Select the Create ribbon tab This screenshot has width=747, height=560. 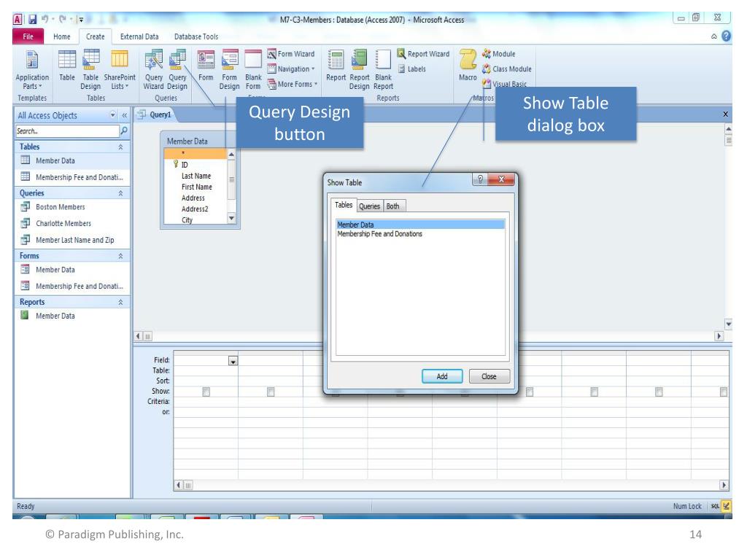pyautogui.click(x=96, y=36)
